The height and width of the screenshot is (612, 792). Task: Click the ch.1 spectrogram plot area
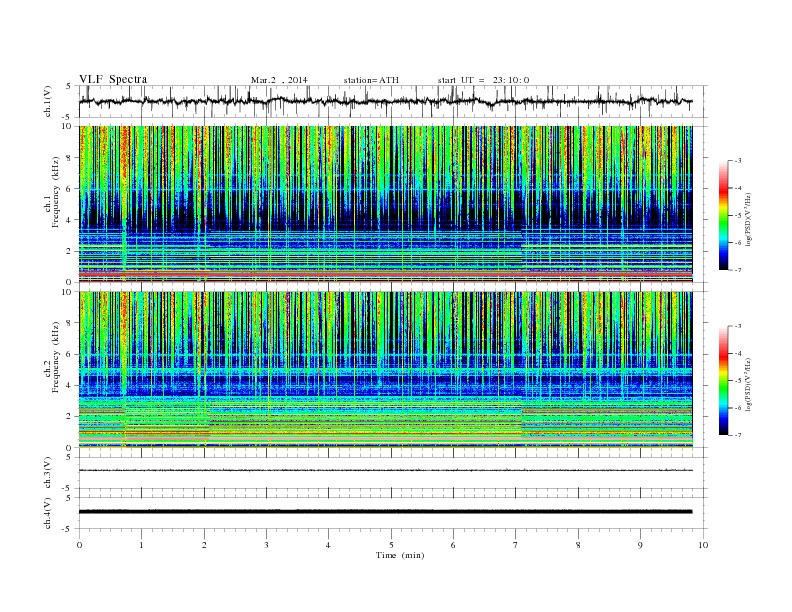[x=386, y=204]
